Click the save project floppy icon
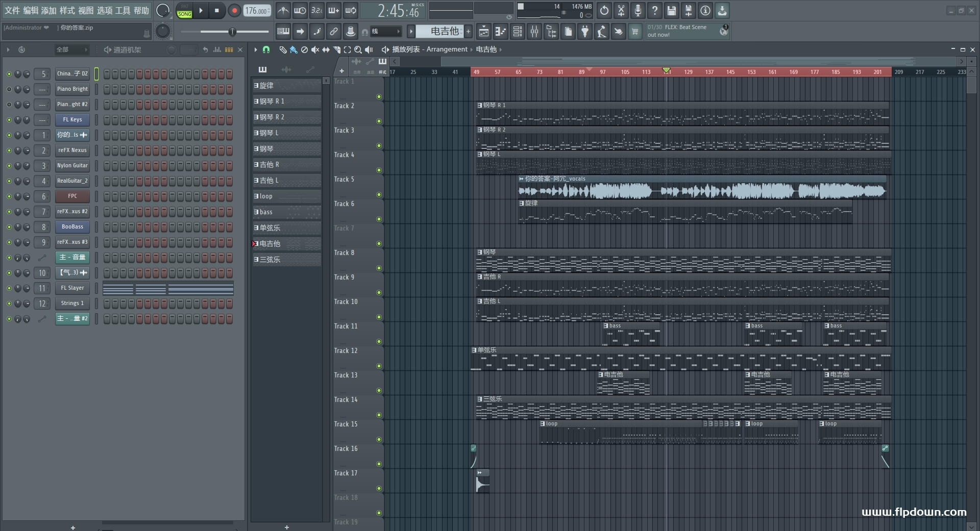Viewport: 980px width, 531px height. [671, 10]
